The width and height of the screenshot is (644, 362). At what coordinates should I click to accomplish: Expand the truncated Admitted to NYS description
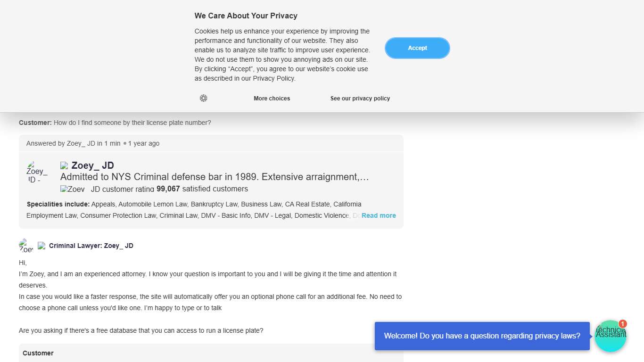coord(215,177)
